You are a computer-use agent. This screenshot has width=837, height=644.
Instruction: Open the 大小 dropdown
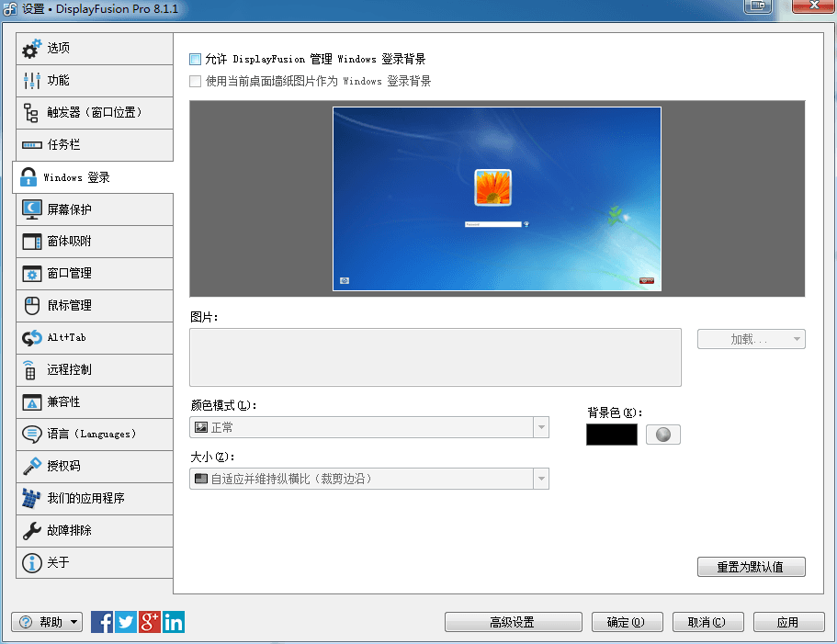click(x=369, y=479)
